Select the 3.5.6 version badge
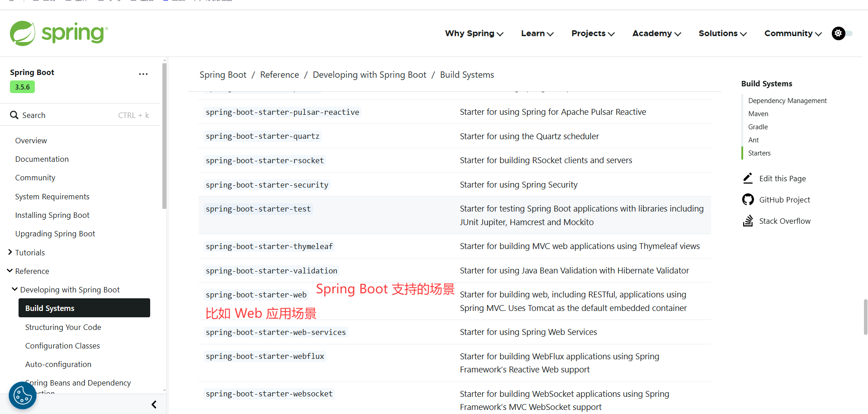 tap(22, 87)
